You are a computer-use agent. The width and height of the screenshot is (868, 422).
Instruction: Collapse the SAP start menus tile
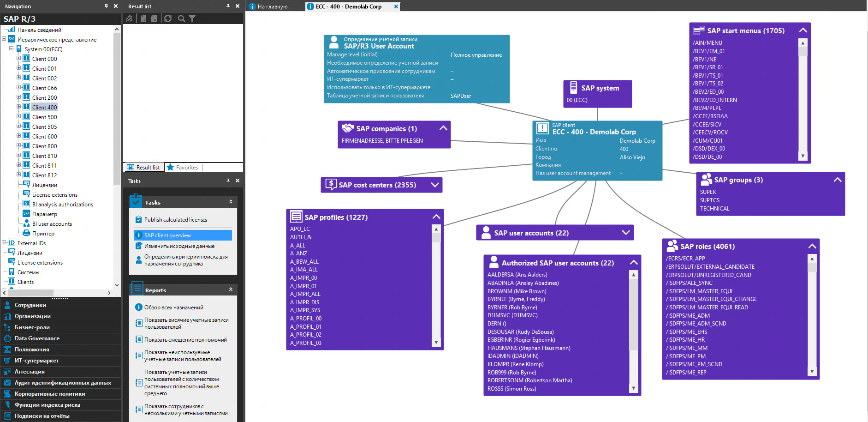[x=803, y=30]
